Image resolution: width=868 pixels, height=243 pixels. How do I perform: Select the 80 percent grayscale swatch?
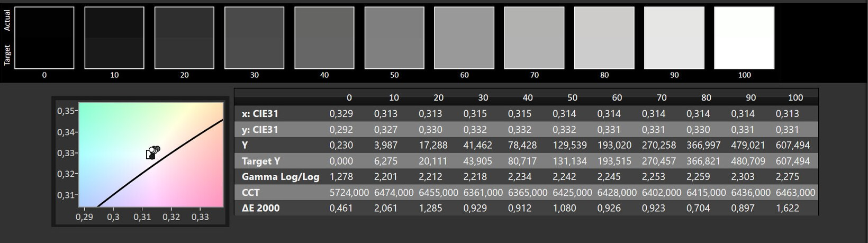(x=604, y=38)
